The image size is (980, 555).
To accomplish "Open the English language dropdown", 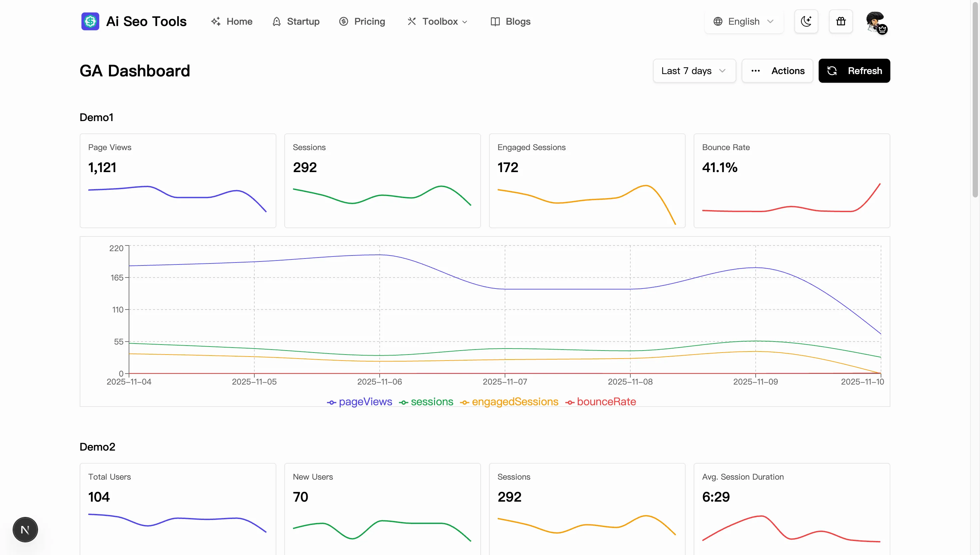I will 743,21.
